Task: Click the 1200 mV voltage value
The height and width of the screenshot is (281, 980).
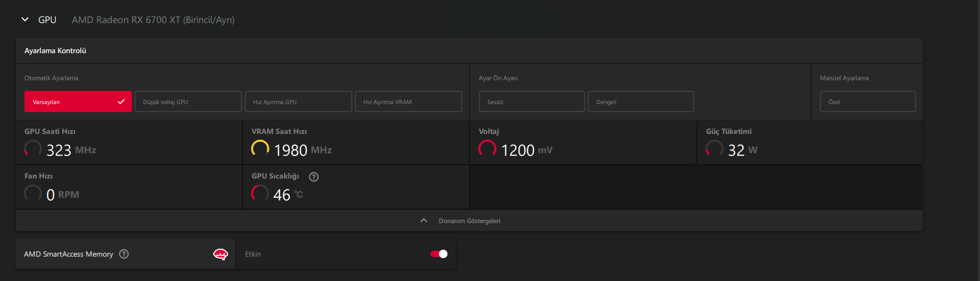Action: (x=526, y=150)
